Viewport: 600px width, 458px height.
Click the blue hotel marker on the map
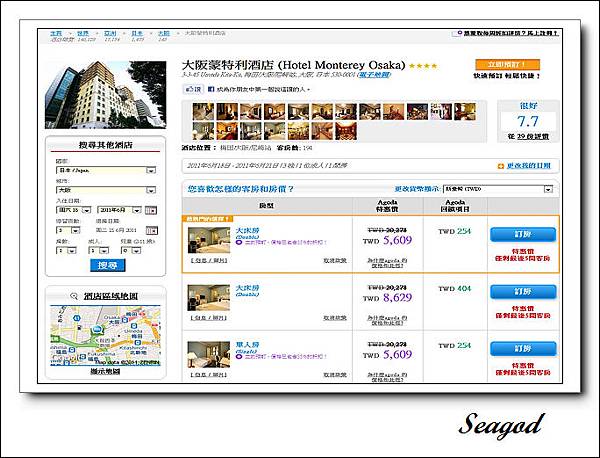pos(98,329)
